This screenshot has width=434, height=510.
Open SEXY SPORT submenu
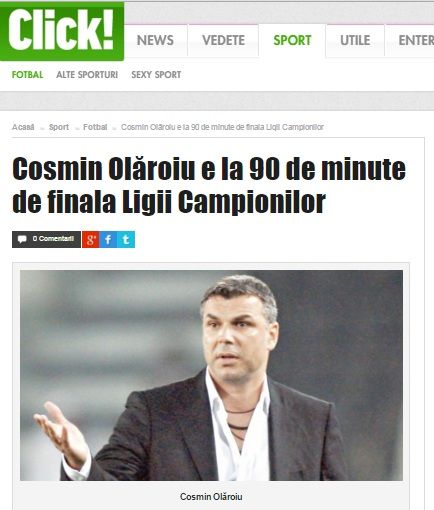coord(156,75)
